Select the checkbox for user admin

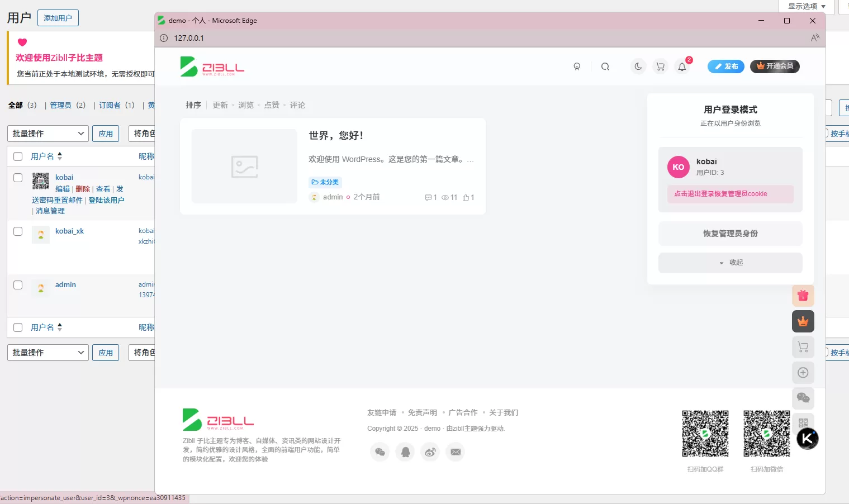17,285
